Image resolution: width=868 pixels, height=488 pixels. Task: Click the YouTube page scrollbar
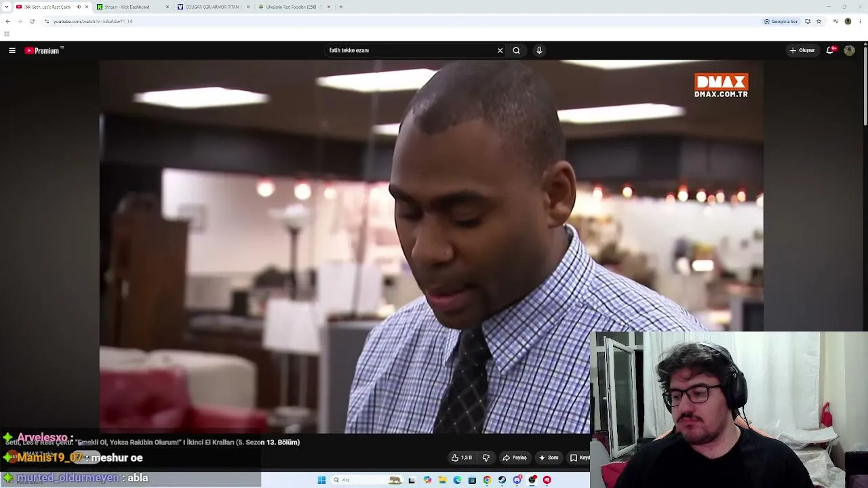pos(865,86)
